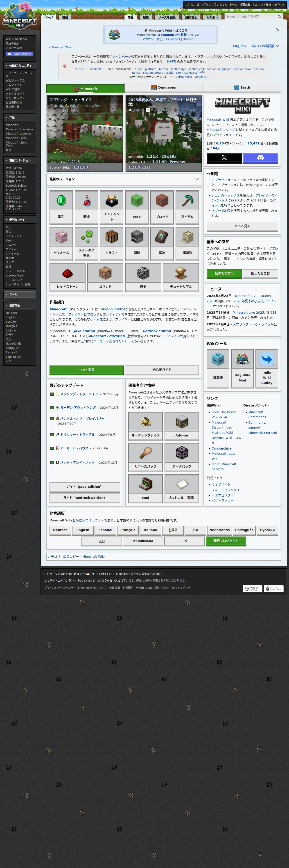This screenshot has width=289, height=868.
Task: Open the 取引 emerald icon tile
Action: (61, 208)
